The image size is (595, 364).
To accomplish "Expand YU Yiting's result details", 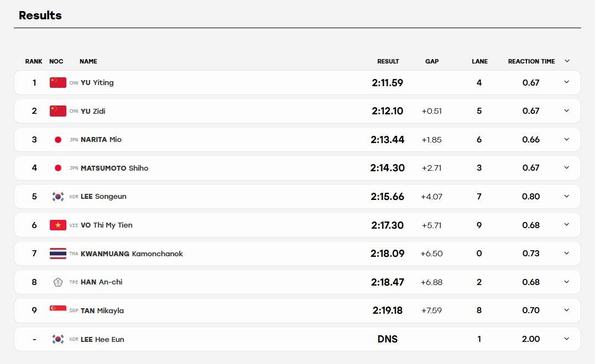I will [567, 82].
